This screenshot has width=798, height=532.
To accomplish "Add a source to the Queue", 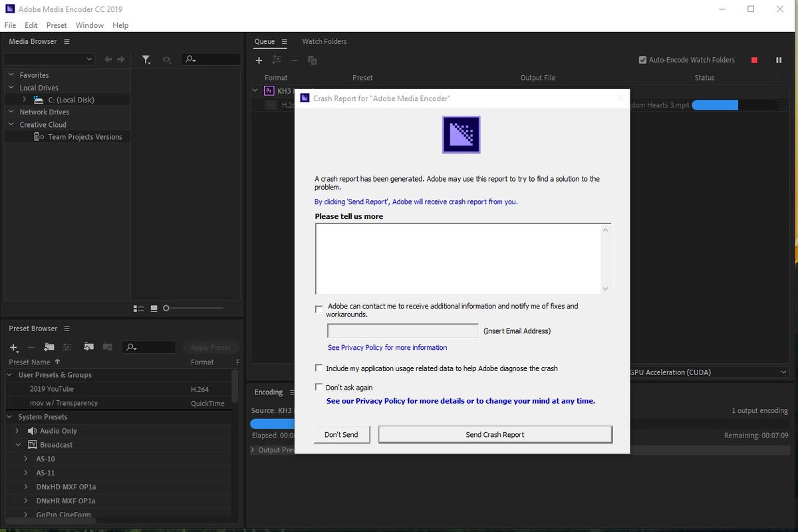I will click(x=259, y=61).
